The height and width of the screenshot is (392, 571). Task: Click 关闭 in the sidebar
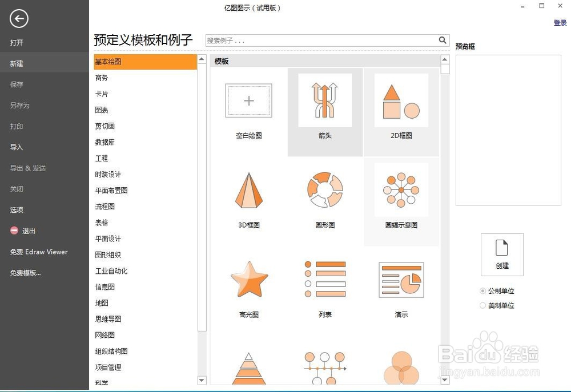click(17, 189)
